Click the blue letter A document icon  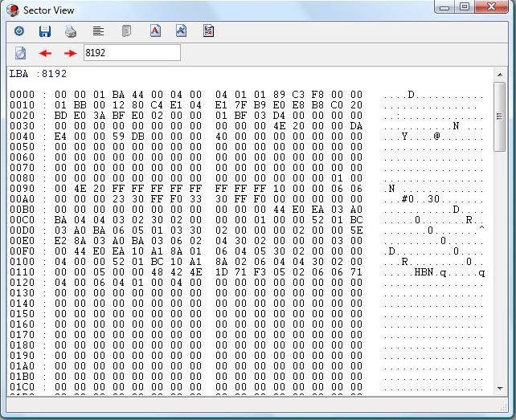click(x=181, y=31)
